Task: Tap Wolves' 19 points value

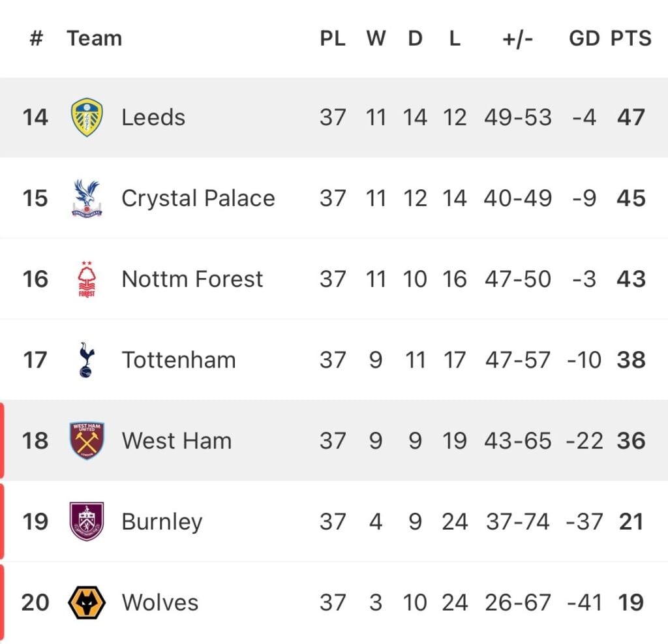Action: point(631,602)
